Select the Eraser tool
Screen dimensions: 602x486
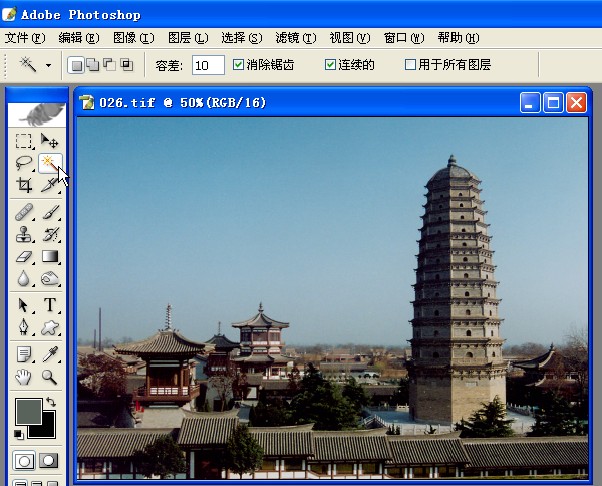(x=24, y=256)
